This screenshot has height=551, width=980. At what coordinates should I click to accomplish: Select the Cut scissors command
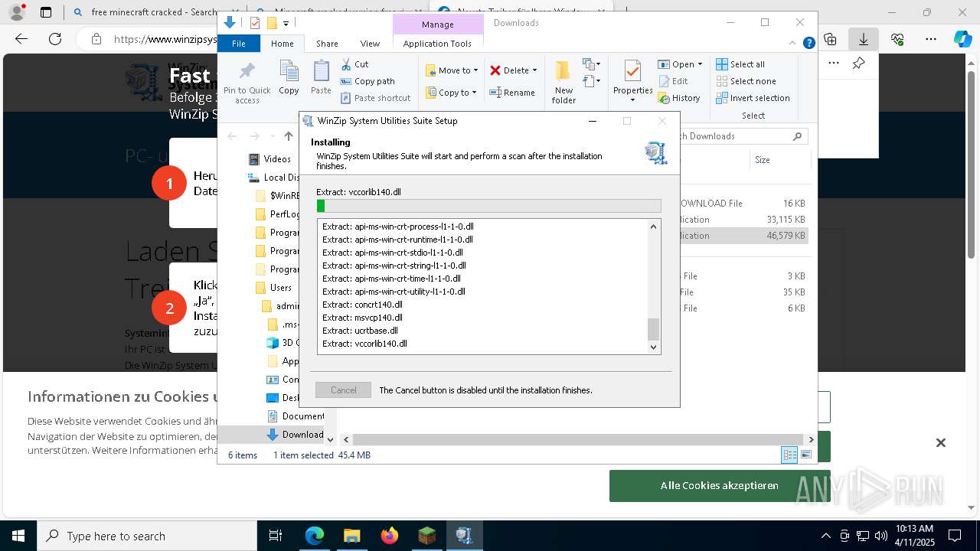pyautogui.click(x=354, y=64)
